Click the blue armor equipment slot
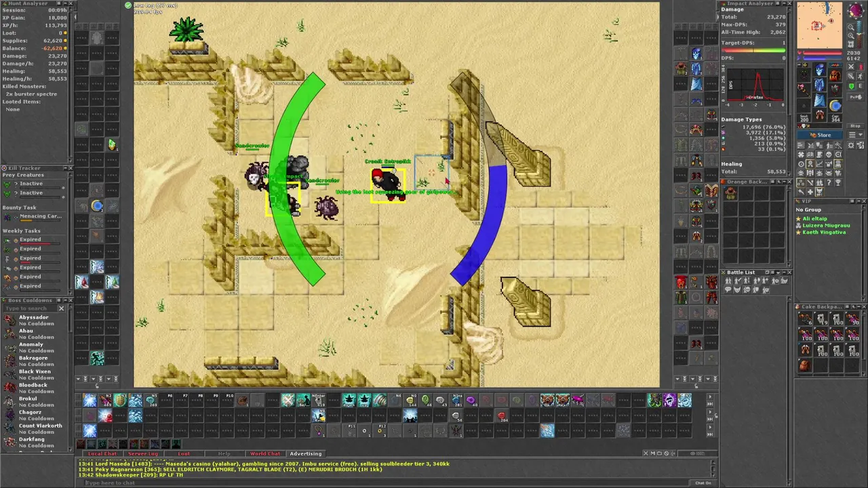The width and height of the screenshot is (868, 488). point(819,85)
